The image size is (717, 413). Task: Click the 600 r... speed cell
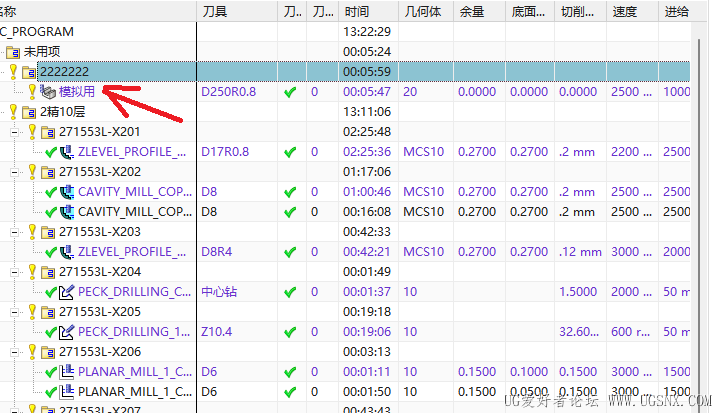[630, 332]
